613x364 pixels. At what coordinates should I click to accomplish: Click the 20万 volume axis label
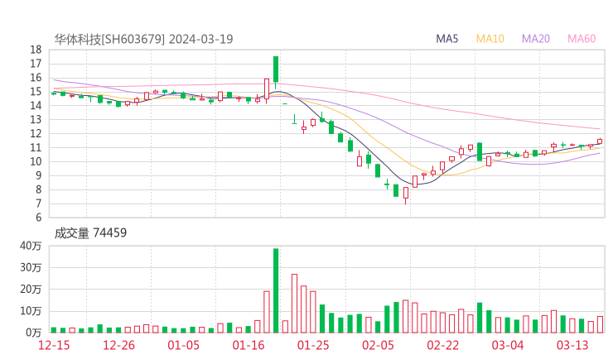pyautogui.click(x=31, y=290)
